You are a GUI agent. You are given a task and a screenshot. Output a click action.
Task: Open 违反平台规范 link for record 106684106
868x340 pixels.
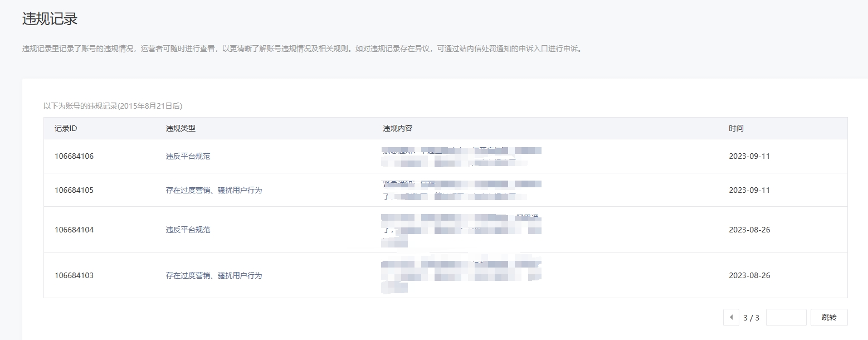click(x=188, y=156)
